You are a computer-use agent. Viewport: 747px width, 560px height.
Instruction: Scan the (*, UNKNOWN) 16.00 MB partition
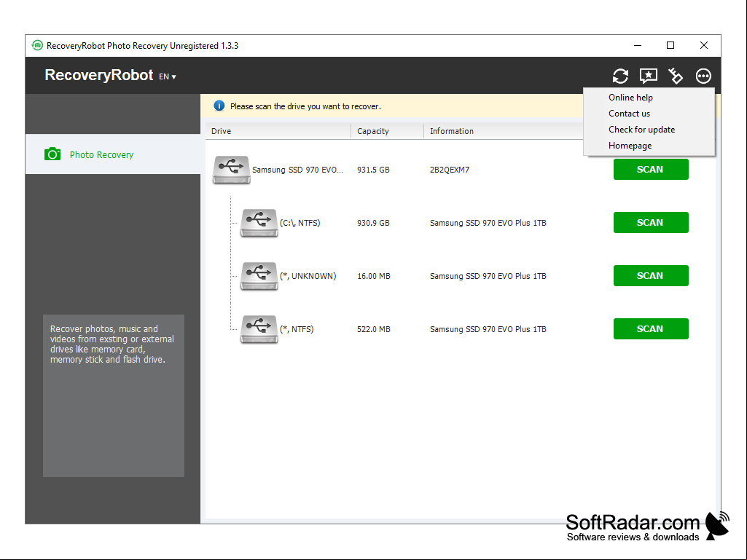tap(651, 276)
